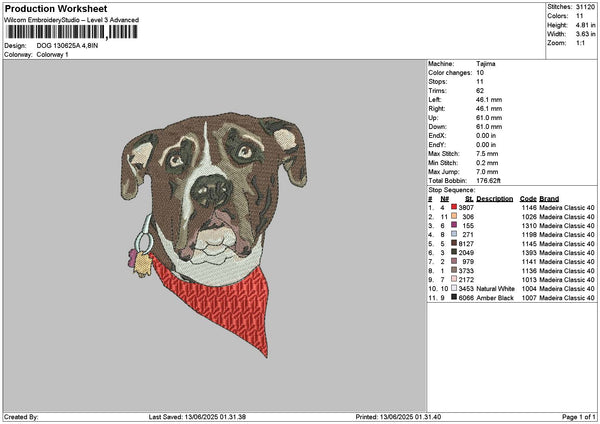The image size is (600, 424).
Task: Click the Color changes value '10'
Action: 480,73
